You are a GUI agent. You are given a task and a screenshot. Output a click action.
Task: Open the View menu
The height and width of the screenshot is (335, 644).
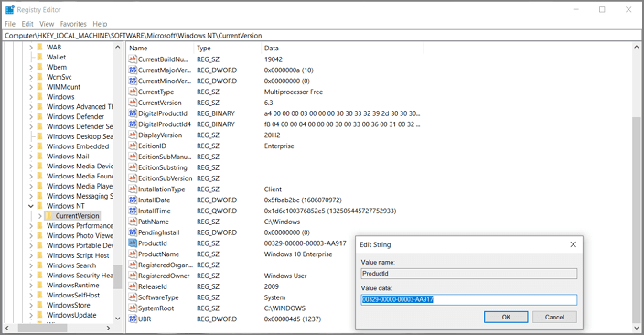click(47, 24)
